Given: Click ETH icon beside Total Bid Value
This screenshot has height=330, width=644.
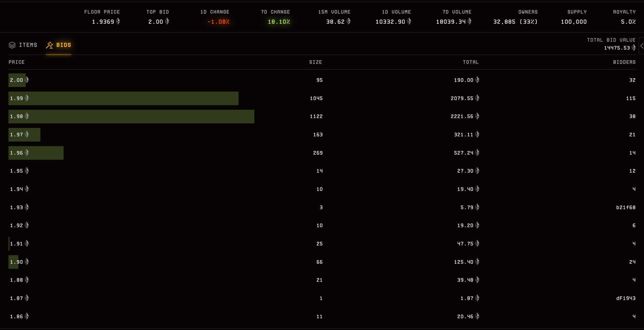Looking at the screenshot, I should tap(634, 48).
